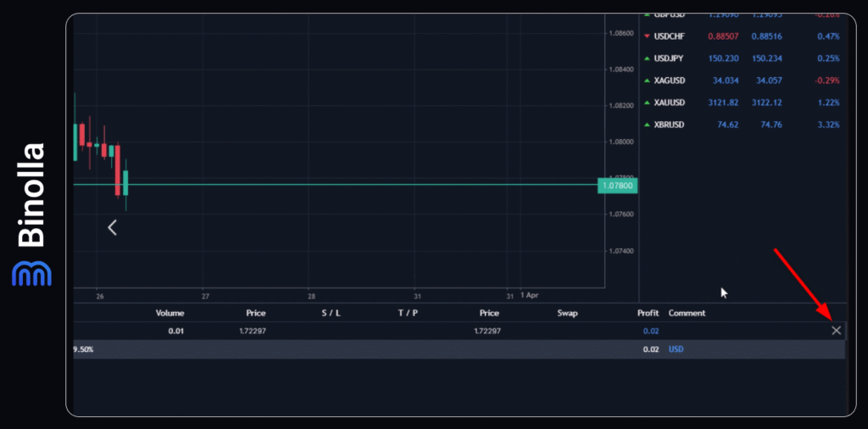Viewport: 868px width, 429px height.
Task: Click the S / L column header
Action: [x=331, y=313]
